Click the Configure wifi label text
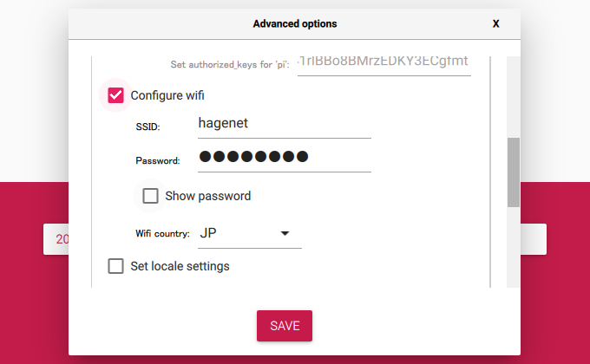 pyautogui.click(x=167, y=95)
